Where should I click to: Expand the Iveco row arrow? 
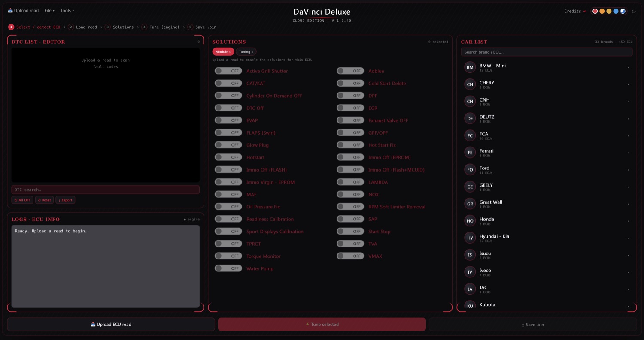click(x=628, y=272)
